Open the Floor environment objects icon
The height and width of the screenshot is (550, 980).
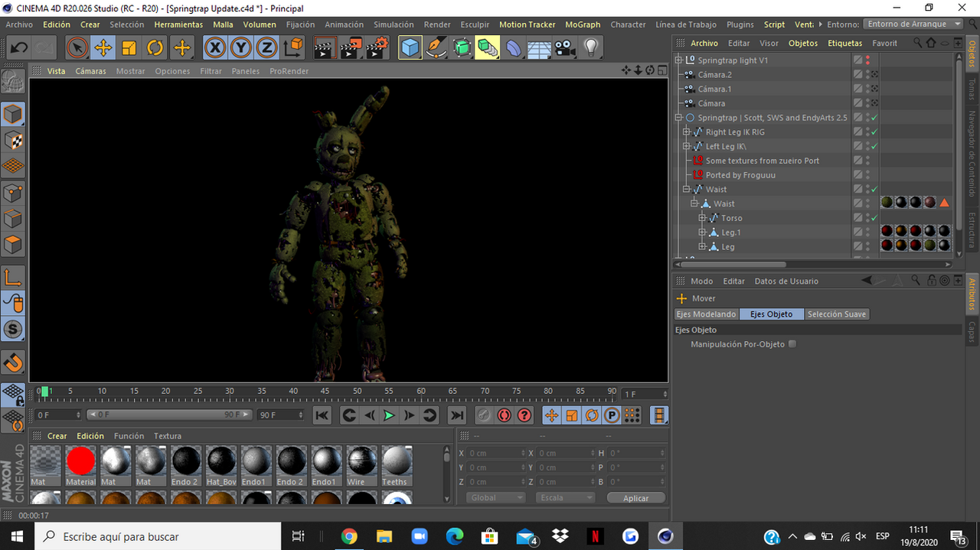click(540, 48)
